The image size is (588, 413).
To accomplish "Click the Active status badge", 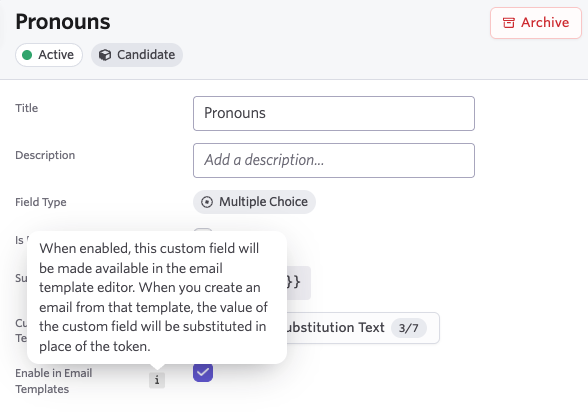I will (49, 55).
